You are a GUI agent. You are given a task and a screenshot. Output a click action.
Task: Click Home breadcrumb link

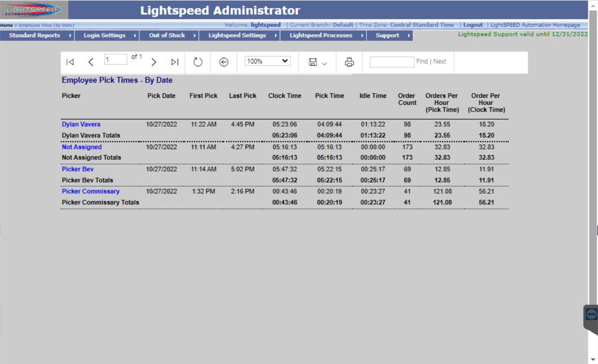point(6,25)
